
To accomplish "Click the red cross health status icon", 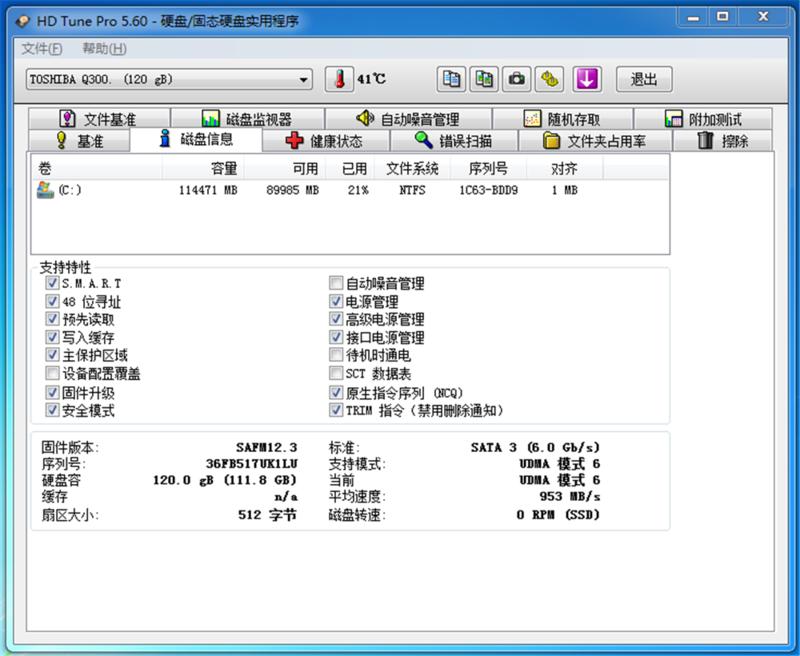I will 294,141.
